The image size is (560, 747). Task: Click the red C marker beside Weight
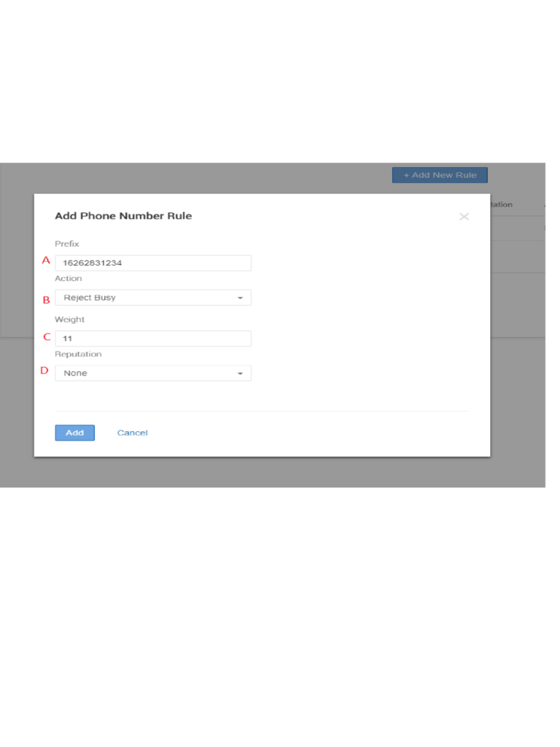pyautogui.click(x=47, y=337)
